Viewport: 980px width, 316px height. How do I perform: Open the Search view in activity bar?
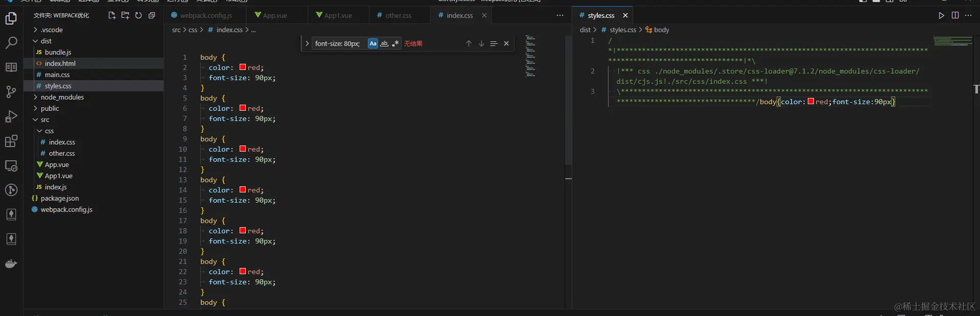[11, 43]
